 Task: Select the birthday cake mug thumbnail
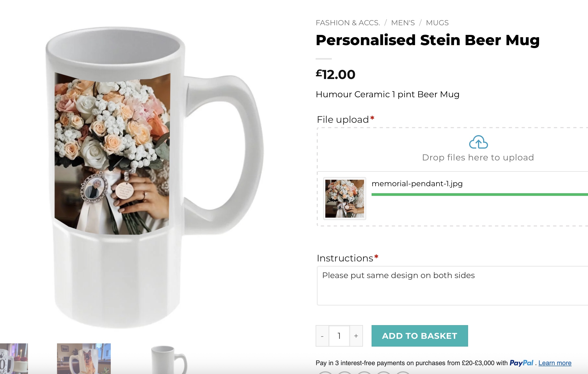[13, 358]
